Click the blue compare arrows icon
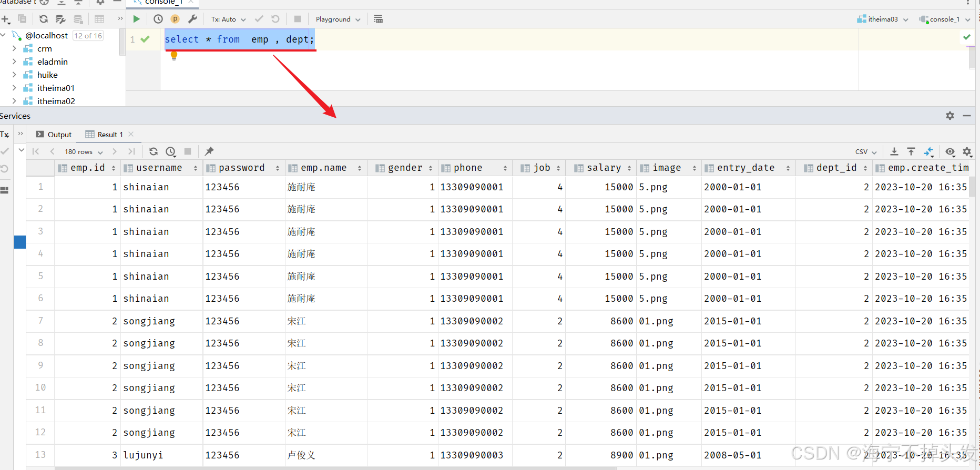The width and height of the screenshot is (980, 470). pyautogui.click(x=929, y=151)
